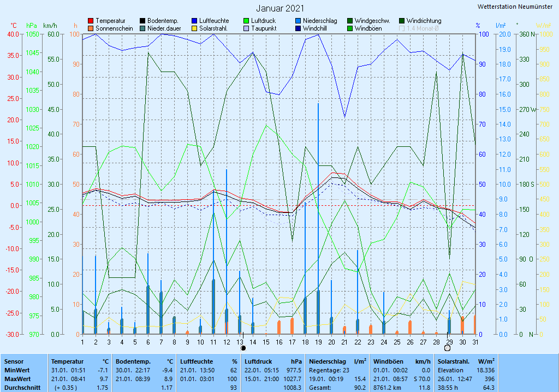Click the Wetterstation Neumünster label

(515, 7)
